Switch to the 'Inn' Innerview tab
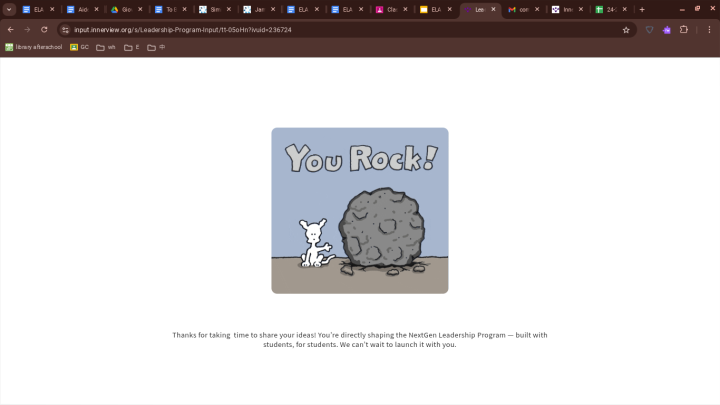 coord(562,9)
